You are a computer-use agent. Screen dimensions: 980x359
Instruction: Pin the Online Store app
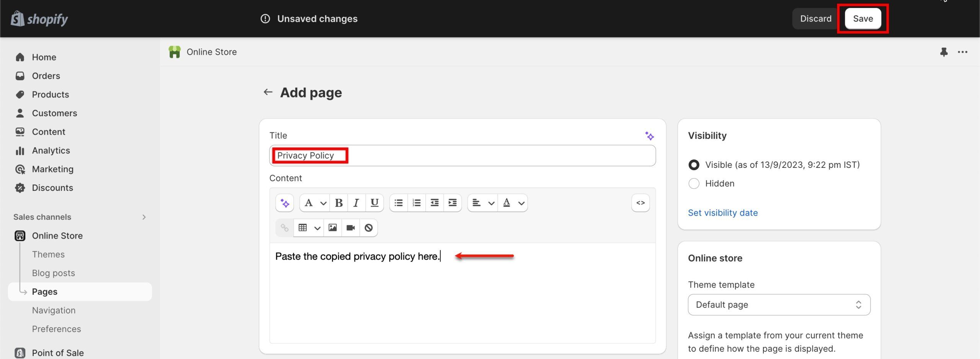(944, 52)
